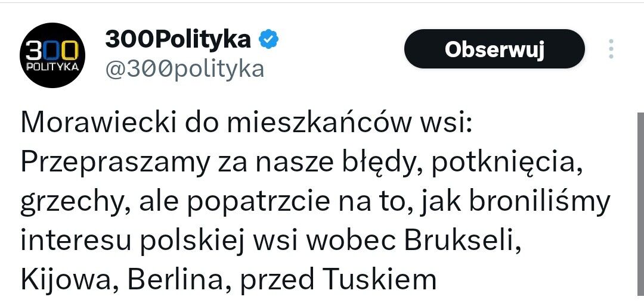Follow the account with Obserwuj button

(494, 49)
